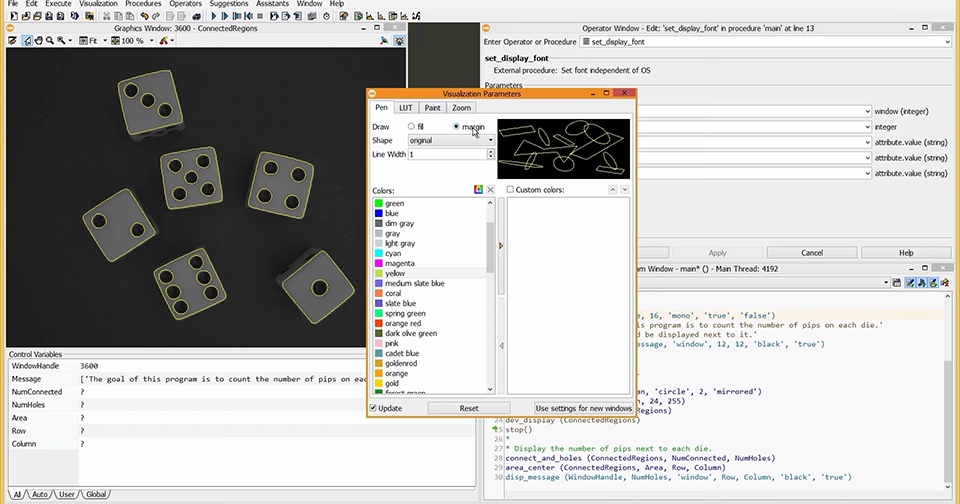Open the 100 % image size dropdown
Image resolution: width=960 pixels, height=504 pixels.
coord(152,40)
